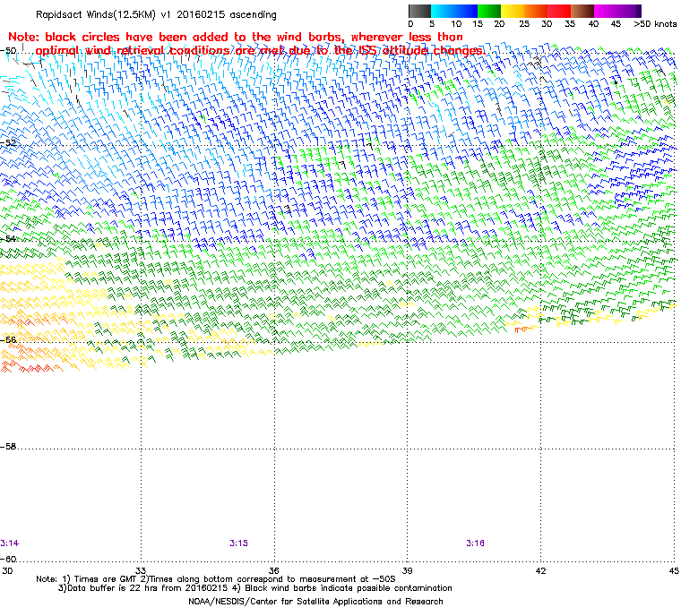Click the blue 10-15 knots legend segment
Screen dimensions: 681x616
[466, 11]
